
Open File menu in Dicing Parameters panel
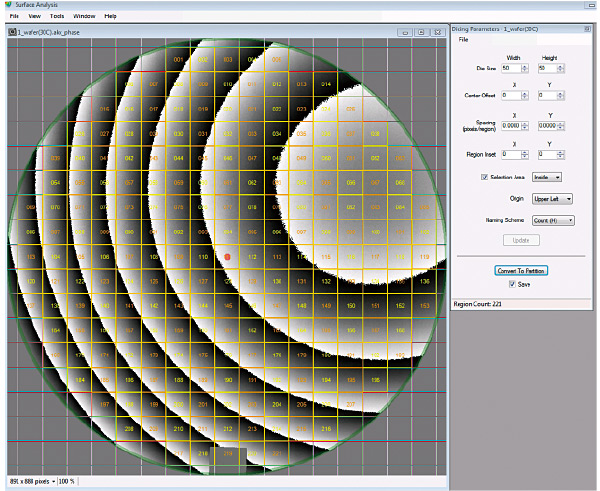pyautogui.click(x=463, y=39)
